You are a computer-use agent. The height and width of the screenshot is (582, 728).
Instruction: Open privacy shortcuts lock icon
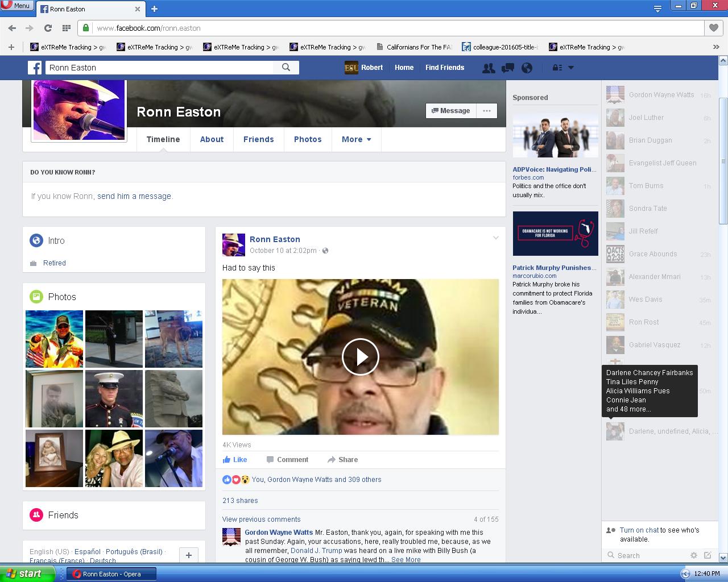click(x=557, y=68)
